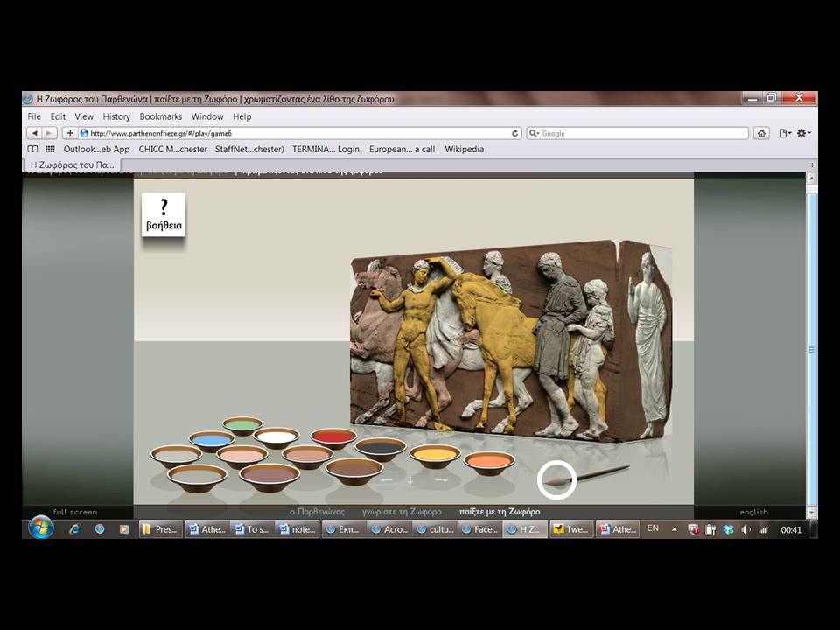Select the orange paint bowl
Image resolution: width=840 pixels, height=630 pixels.
point(488,463)
